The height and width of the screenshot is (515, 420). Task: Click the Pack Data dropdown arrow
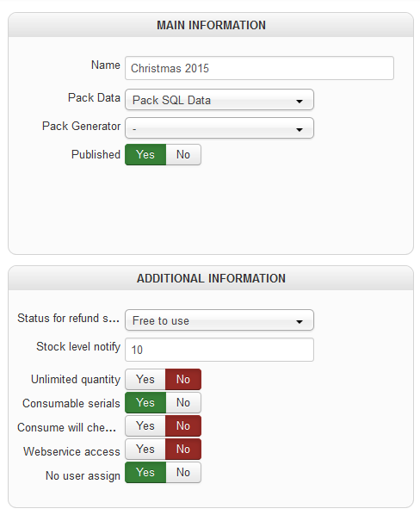tap(300, 101)
